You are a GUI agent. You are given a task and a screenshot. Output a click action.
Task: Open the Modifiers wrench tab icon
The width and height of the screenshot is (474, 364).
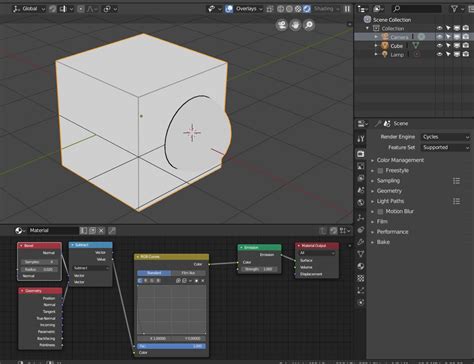coord(361,242)
